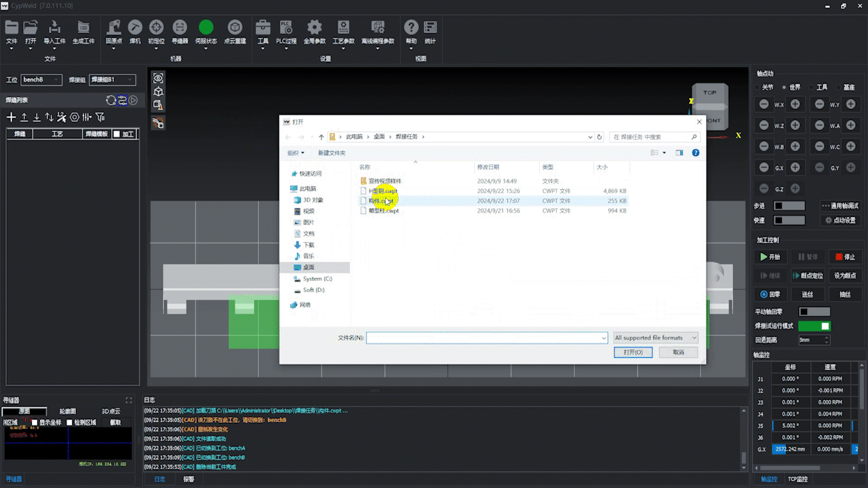The image size is (868, 488).
Task: Click the weld list filter icon
Action: pos(100,117)
